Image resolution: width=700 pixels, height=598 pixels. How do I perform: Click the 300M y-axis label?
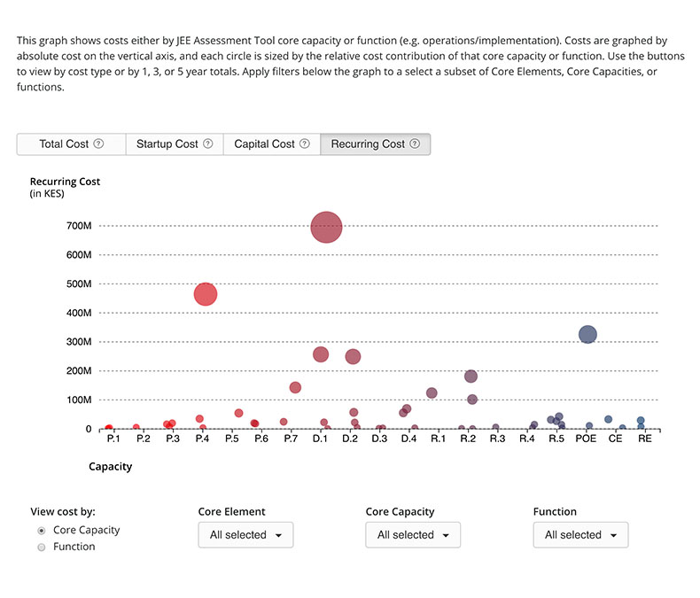(x=79, y=342)
